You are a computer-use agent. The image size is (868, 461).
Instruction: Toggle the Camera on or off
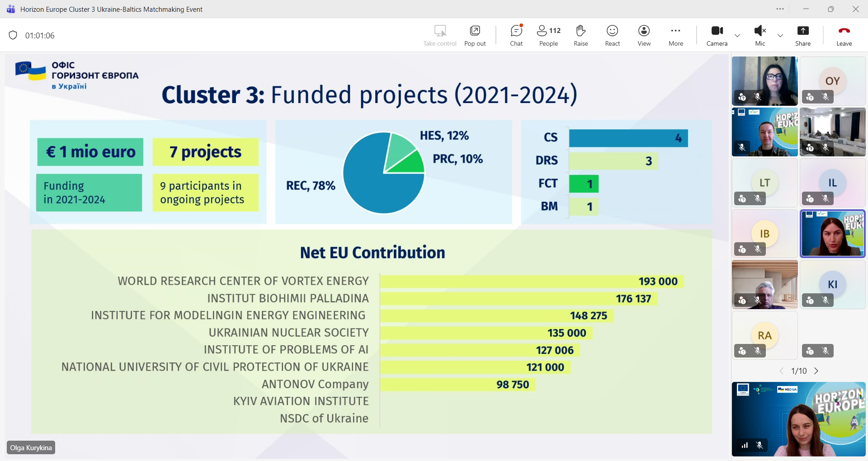717,35
